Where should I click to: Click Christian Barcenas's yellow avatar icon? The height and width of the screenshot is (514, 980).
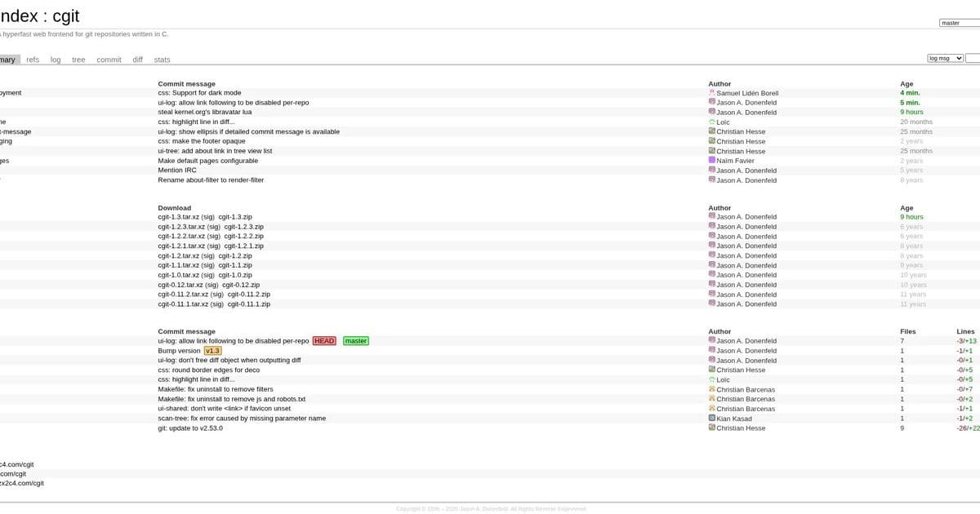click(x=711, y=389)
